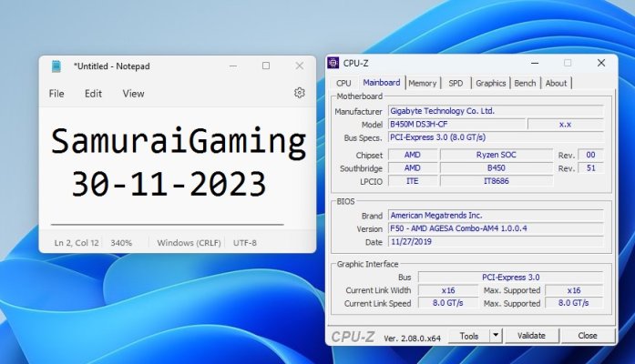Open the File menu in Notepad
This screenshot has height=364, width=635.
pos(56,94)
